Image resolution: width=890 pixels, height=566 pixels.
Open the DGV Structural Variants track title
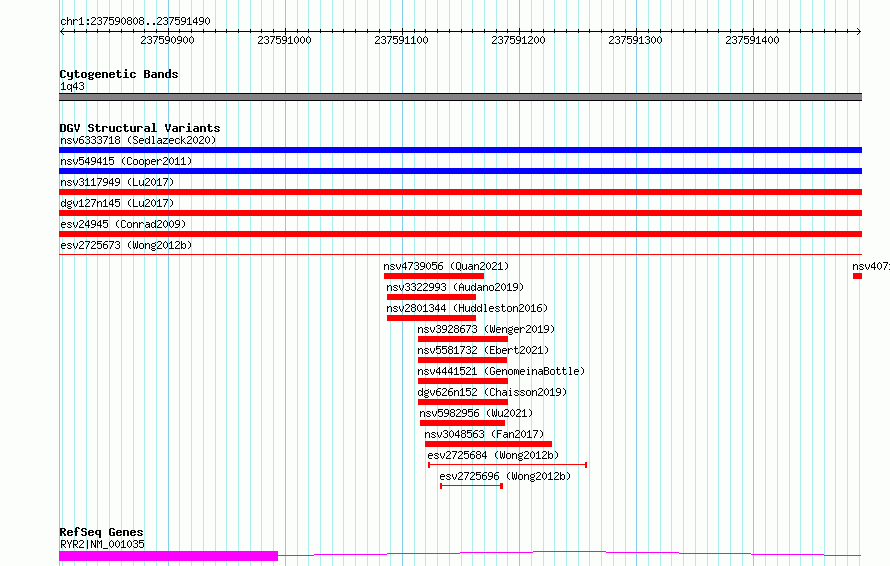pyautogui.click(x=140, y=128)
